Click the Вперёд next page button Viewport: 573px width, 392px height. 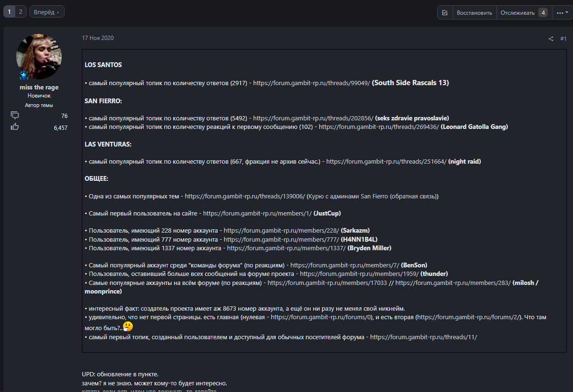pos(47,12)
